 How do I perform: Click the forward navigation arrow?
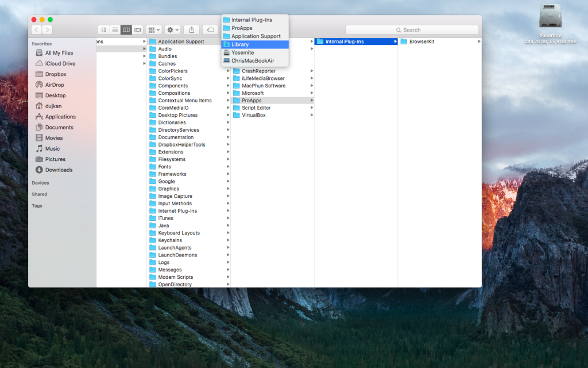(47, 29)
